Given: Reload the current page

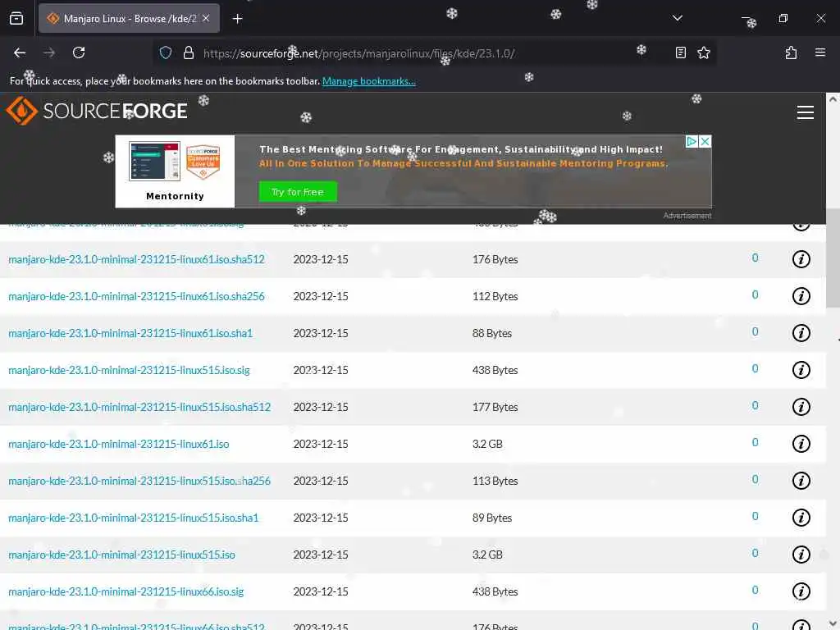Looking at the screenshot, I should tap(79, 52).
